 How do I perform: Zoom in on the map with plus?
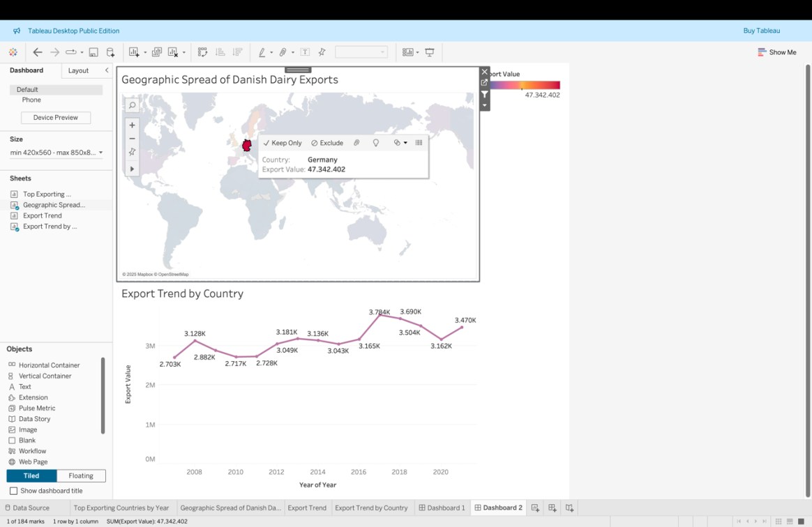[132, 125]
